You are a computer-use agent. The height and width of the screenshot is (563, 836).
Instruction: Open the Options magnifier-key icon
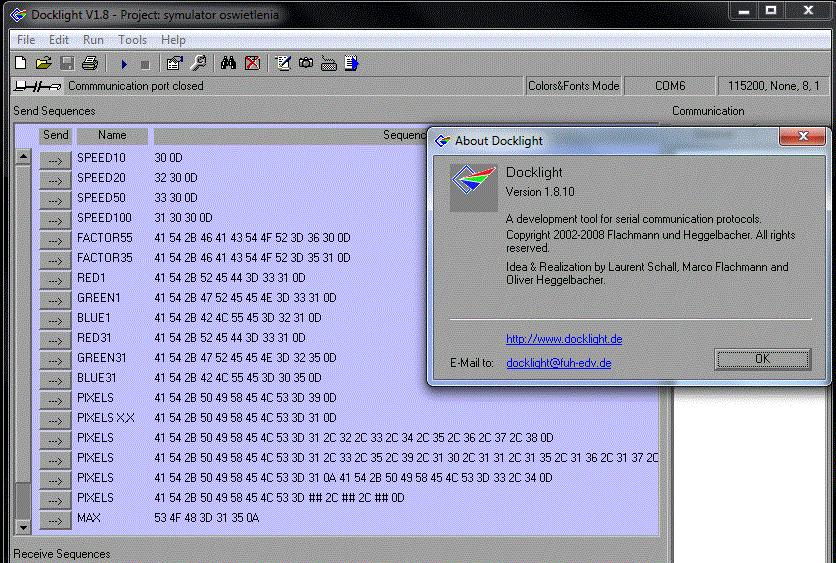(198, 63)
